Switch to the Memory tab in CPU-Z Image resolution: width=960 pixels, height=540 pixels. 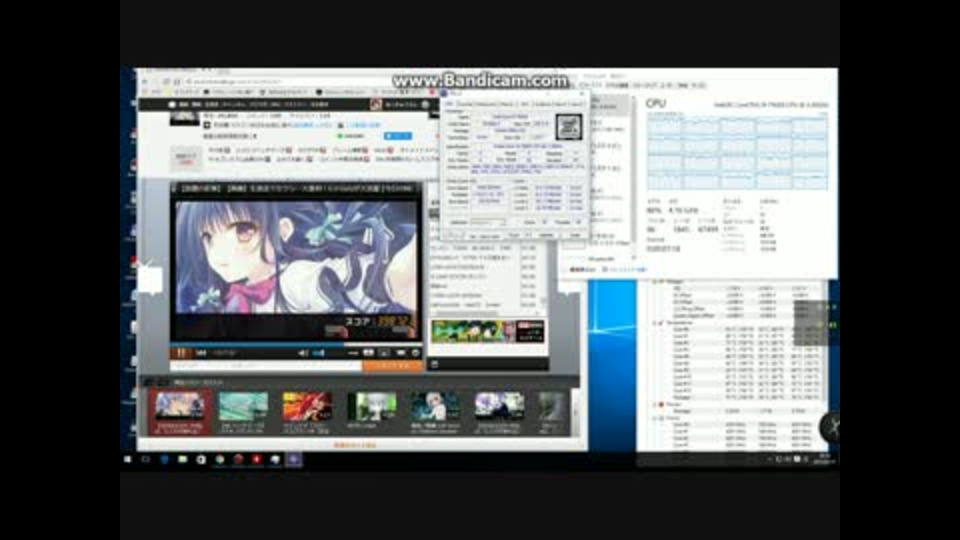point(508,104)
